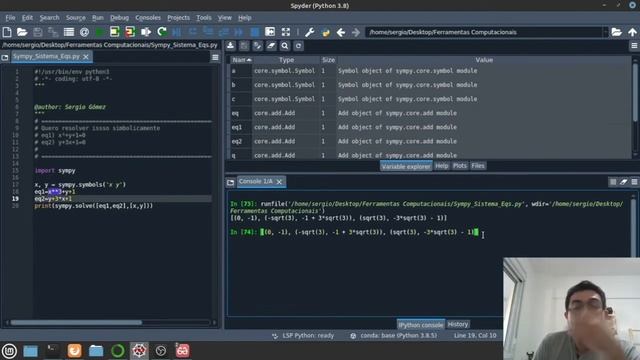
Task: Remove all variables with eraser icon
Action: click(271, 46)
